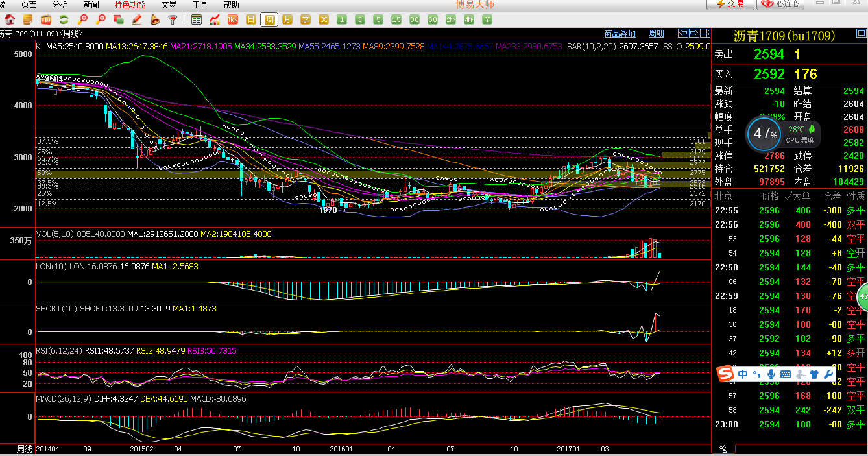Viewport: 868px width, 456px height.
Task: Open the IME soft keyboard icon
Action: click(x=785, y=374)
